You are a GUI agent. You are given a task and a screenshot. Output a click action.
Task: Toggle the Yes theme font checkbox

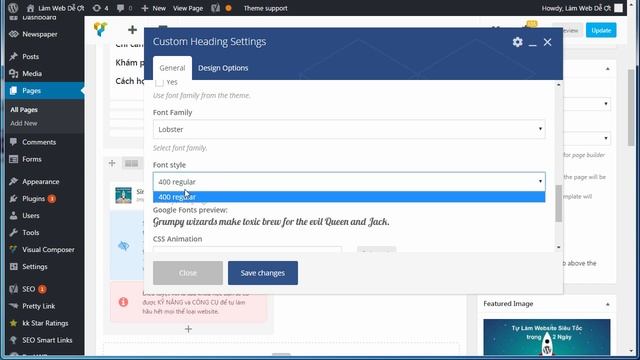click(x=160, y=82)
